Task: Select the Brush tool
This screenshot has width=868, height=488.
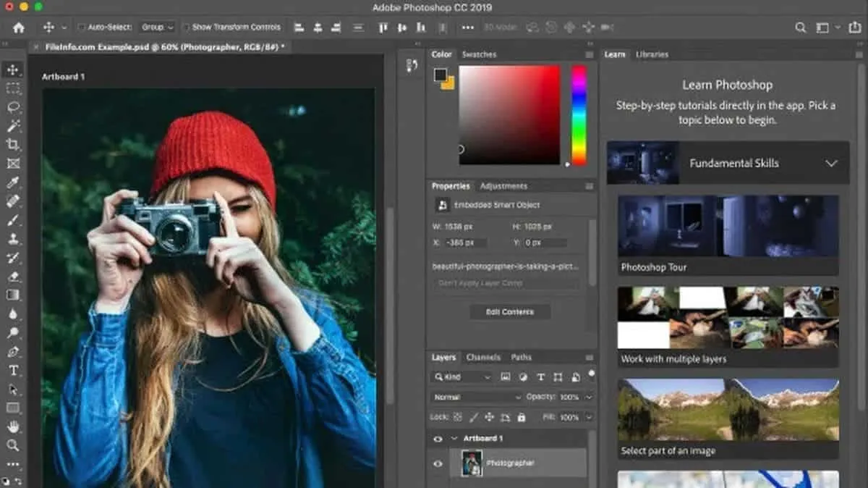Action: (13, 220)
